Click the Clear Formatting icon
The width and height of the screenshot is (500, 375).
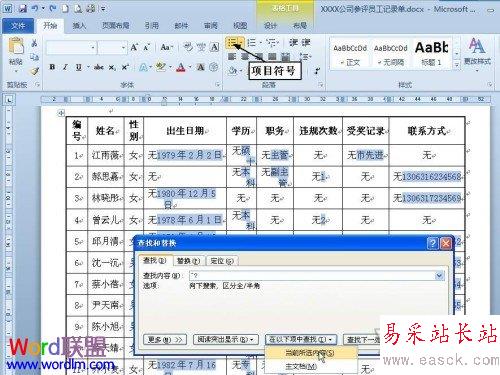(188, 47)
